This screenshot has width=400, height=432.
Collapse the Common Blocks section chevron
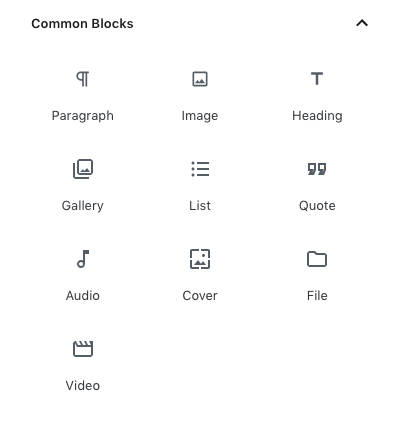pyautogui.click(x=362, y=23)
